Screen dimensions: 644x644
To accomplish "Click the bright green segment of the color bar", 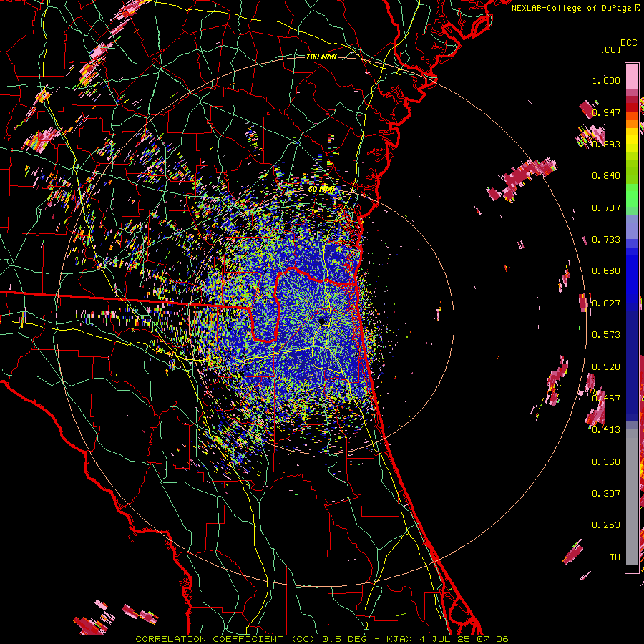I will pyautogui.click(x=632, y=195).
